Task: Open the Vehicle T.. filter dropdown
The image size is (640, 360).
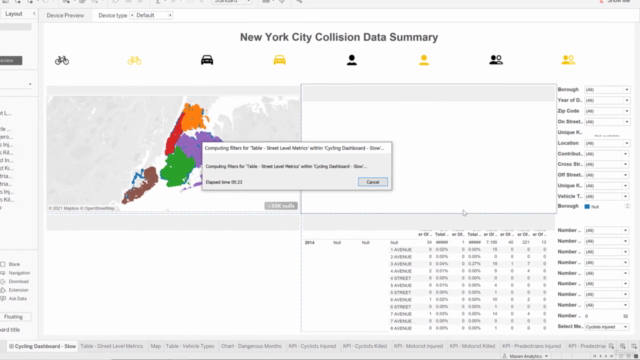Action: (607, 196)
